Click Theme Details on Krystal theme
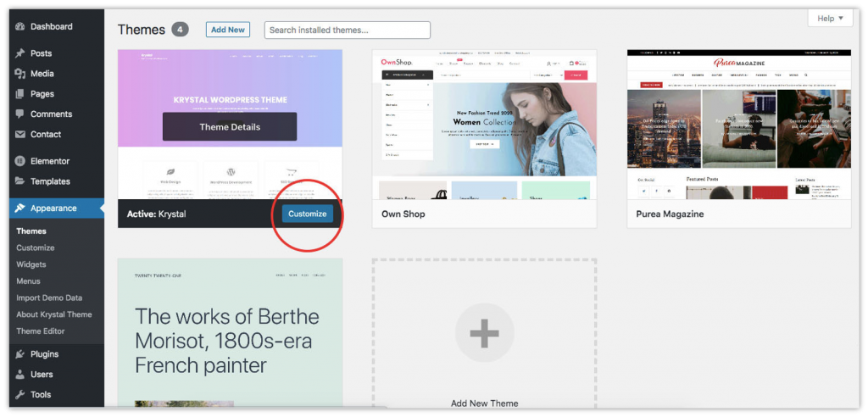 (x=230, y=127)
